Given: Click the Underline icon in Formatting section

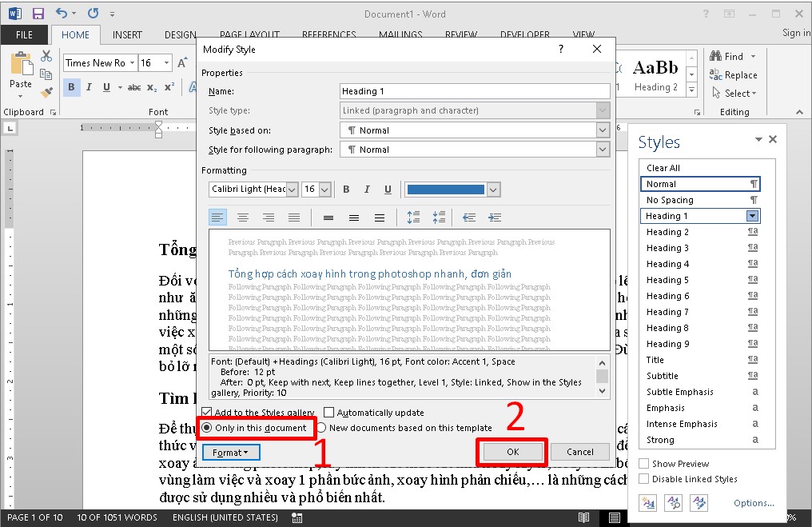Looking at the screenshot, I should coord(388,190).
